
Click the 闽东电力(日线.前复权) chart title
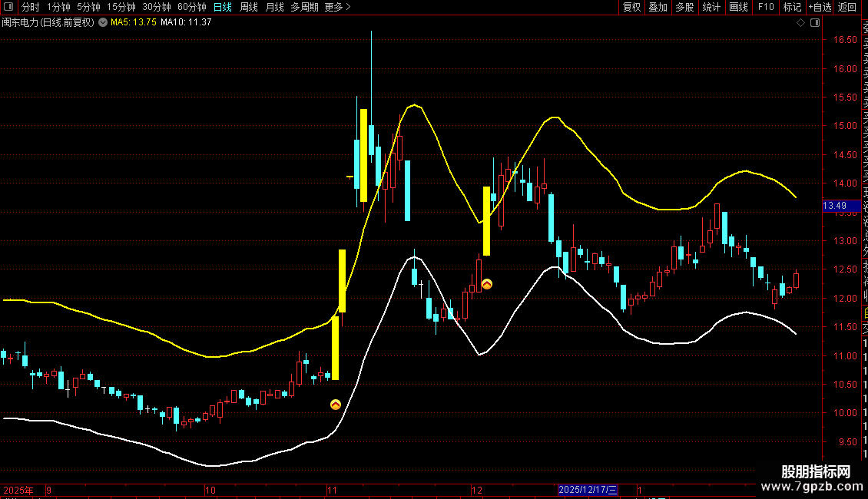pos(48,22)
